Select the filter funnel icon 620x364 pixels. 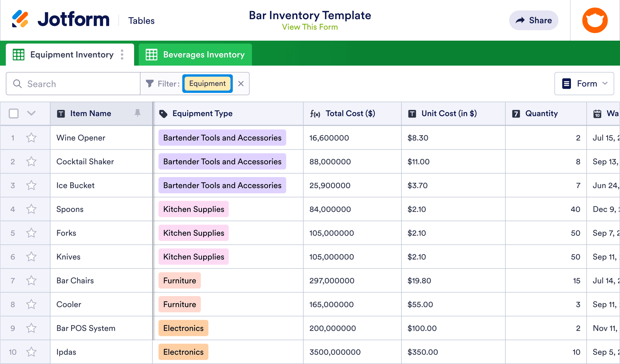tap(149, 84)
